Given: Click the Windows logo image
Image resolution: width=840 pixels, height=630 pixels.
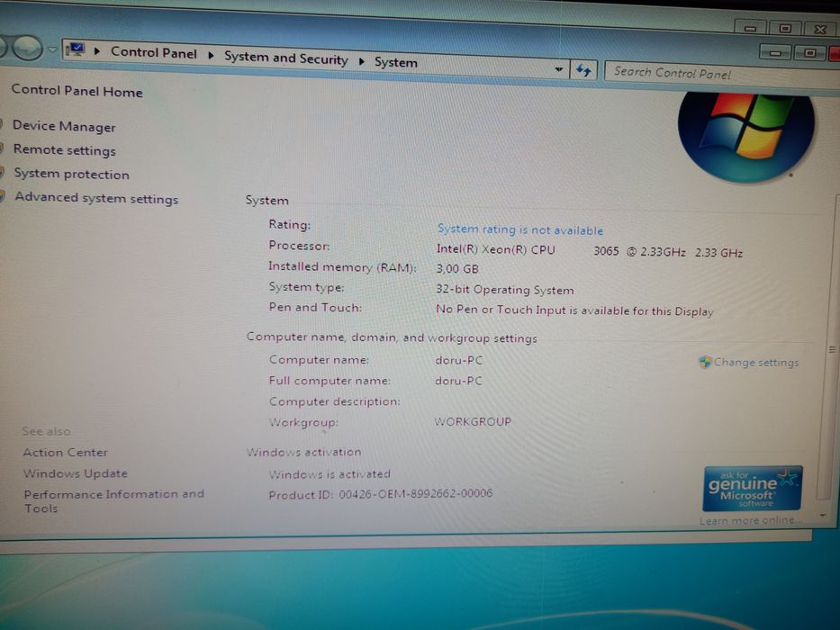Looking at the screenshot, I should click(x=745, y=136).
